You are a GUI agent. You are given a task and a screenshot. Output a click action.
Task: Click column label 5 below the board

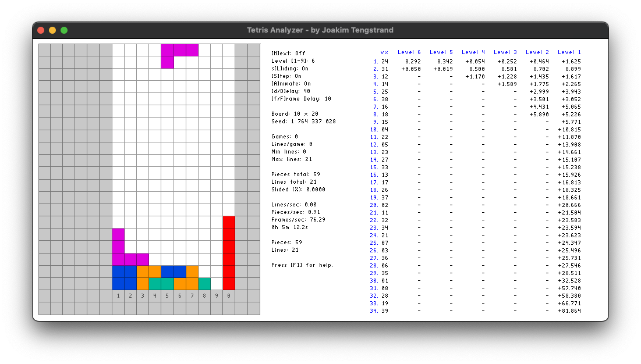pyautogui.click(x=167, y=295)
